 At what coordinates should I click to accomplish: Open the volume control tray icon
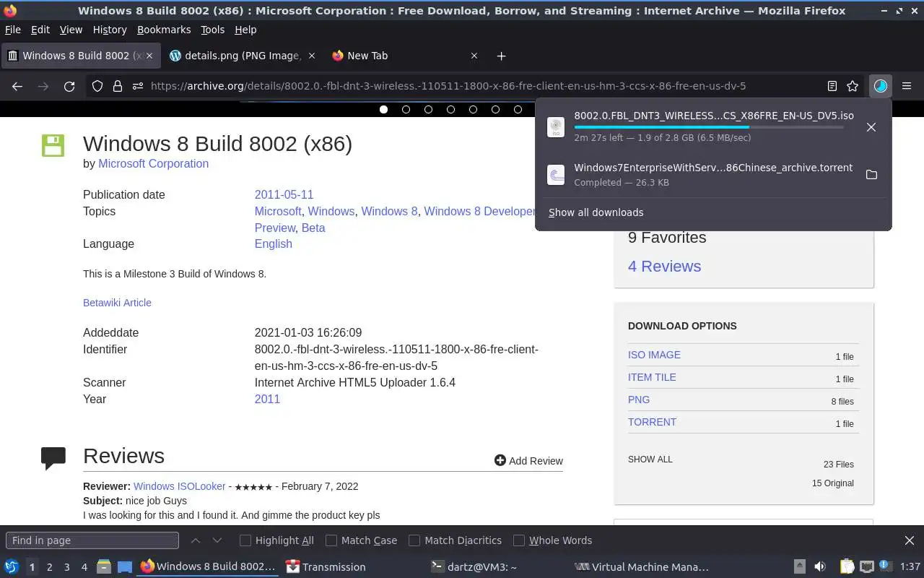pyautogui.click(x=819, y=567)
